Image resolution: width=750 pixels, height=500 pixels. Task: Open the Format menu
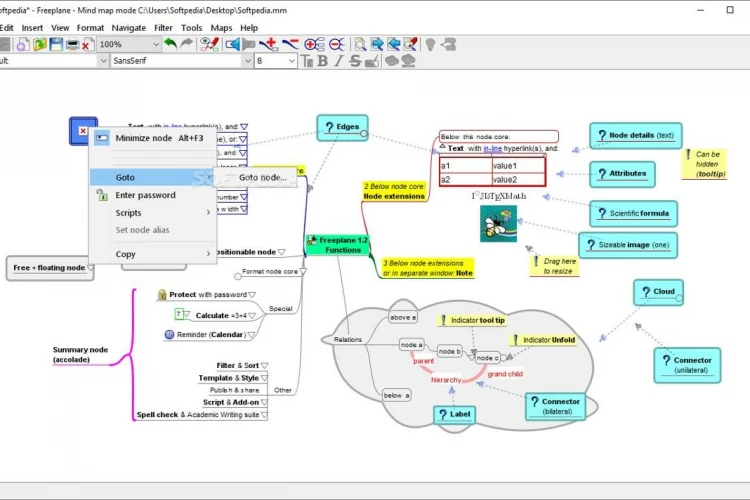point(90,28)
